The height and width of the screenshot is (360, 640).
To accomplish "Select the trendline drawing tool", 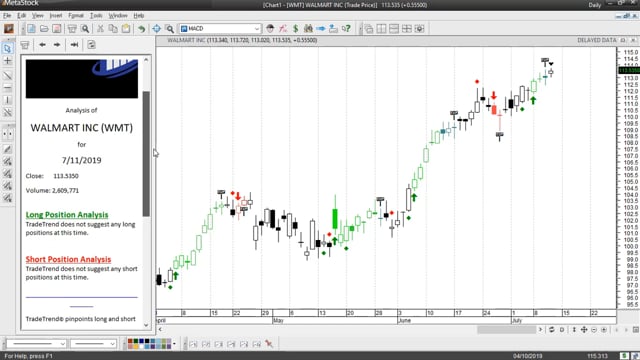I will pos(7,76).
